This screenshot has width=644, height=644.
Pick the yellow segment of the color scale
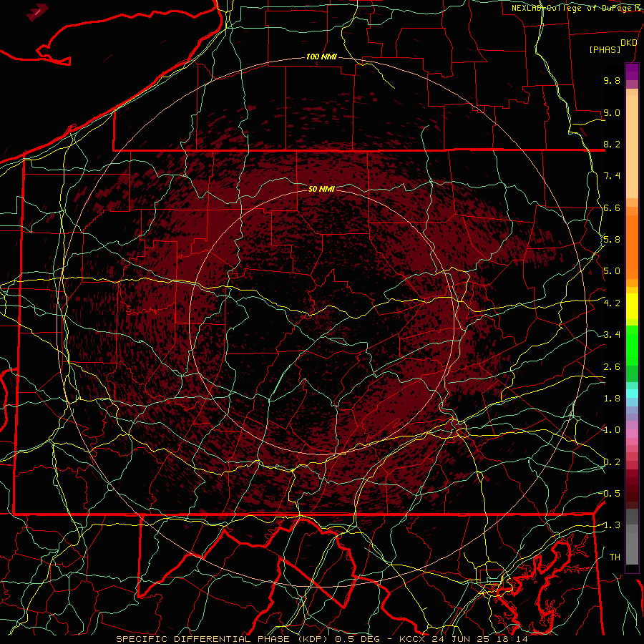click(x=632, y=306)
